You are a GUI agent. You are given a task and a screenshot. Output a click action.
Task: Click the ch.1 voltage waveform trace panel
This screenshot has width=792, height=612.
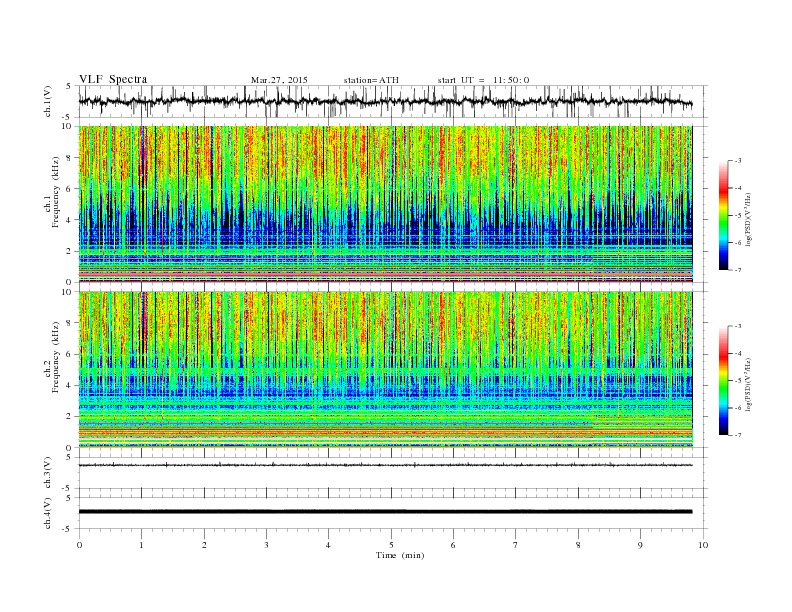(x=392, y=101)
